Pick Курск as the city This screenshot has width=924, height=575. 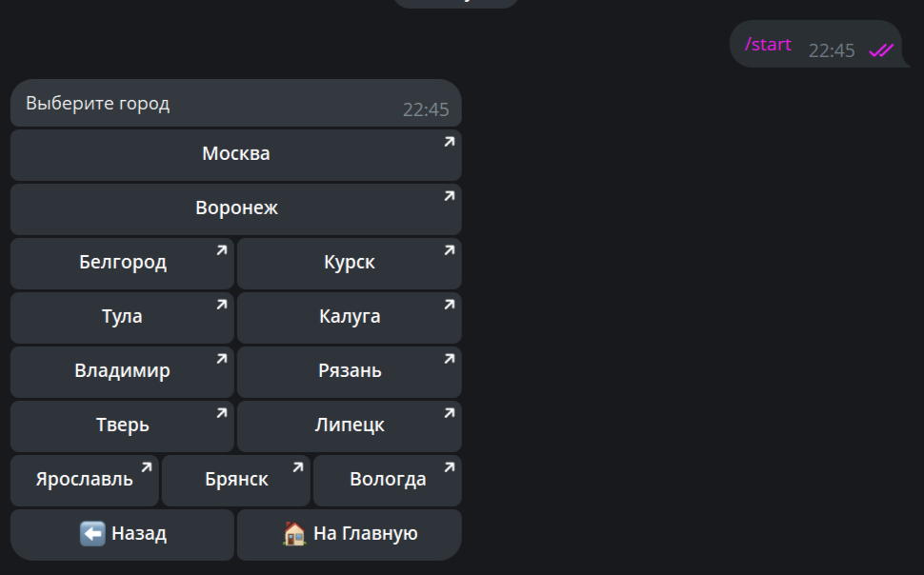350,264
